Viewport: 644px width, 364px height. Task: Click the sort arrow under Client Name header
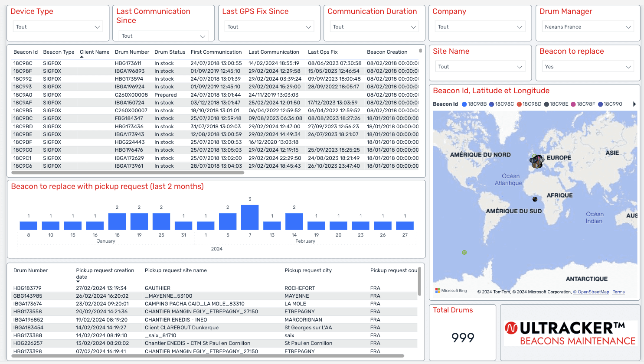(x=82, y=57)
